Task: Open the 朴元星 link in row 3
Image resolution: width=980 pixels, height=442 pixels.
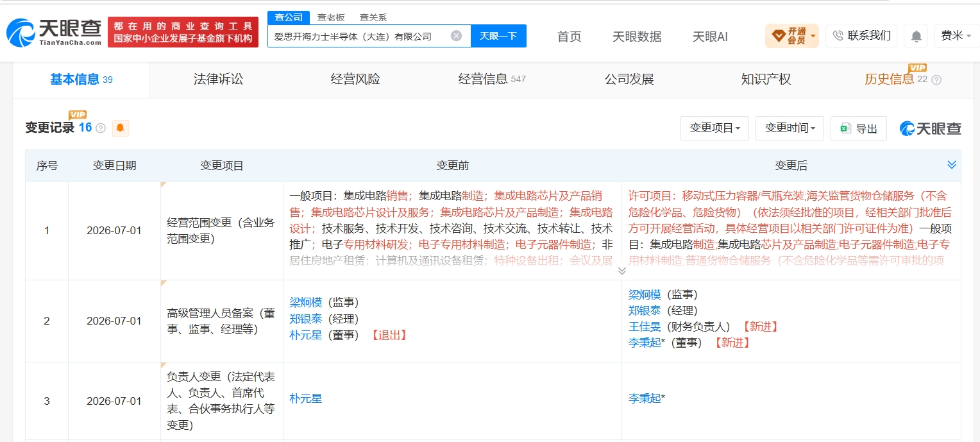Action: [305, 398]
